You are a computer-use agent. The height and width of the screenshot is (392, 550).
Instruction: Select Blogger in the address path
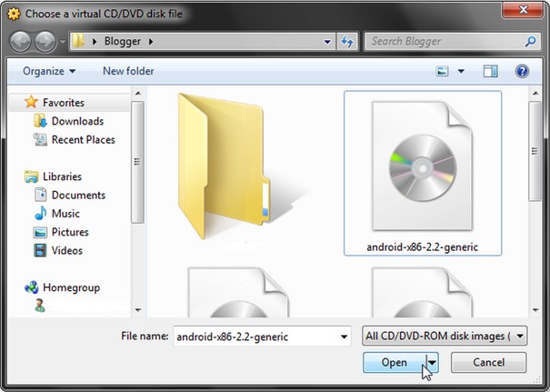(x=123, y=42)
